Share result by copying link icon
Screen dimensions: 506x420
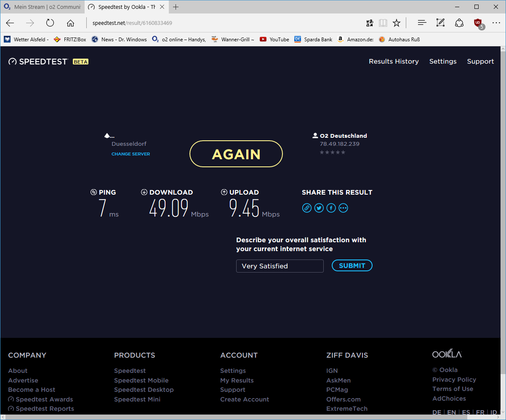coord(307,208)
